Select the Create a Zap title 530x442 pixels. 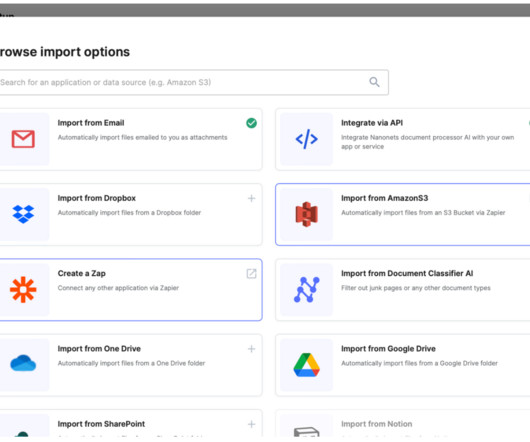coord(81,273)
